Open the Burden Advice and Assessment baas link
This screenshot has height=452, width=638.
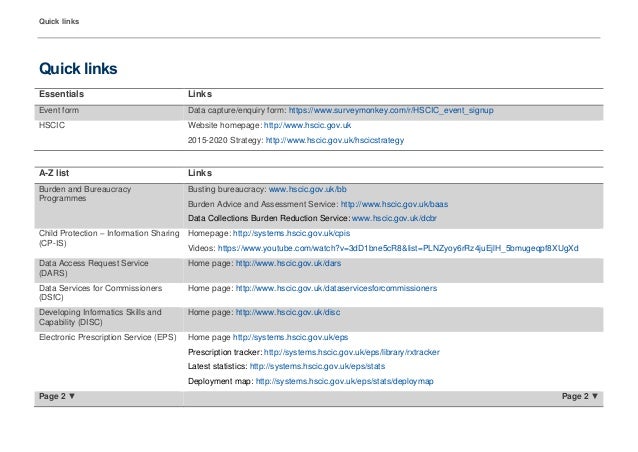pos(394,204)
